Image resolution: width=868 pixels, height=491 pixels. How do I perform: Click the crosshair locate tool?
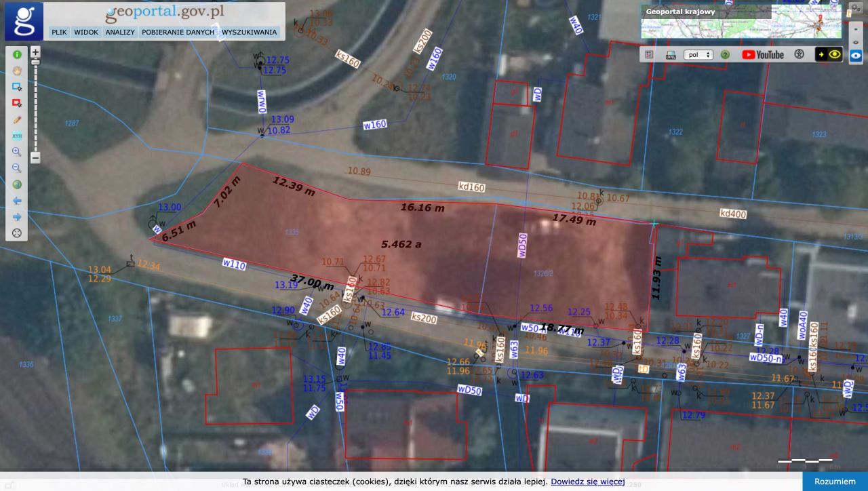pyautogui.click(x=17, y=233)
